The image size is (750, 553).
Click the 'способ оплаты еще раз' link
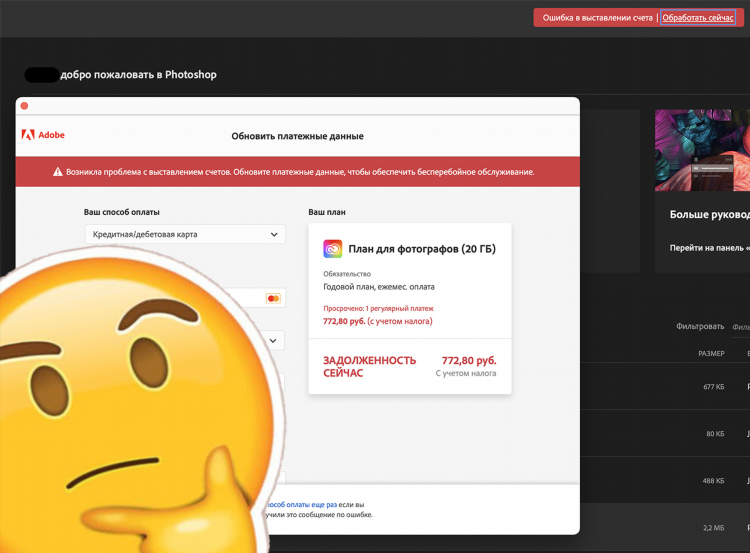pyautogui.click(x=302, y=504)
